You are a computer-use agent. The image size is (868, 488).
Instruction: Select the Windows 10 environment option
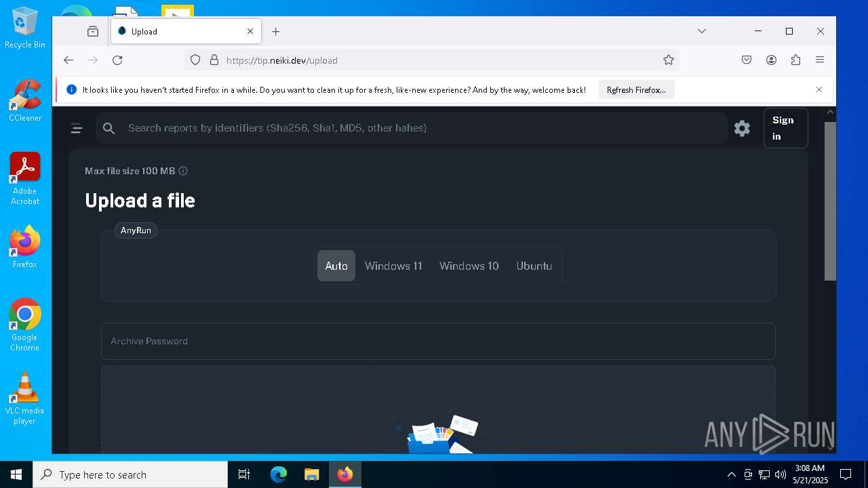pyautogui.click(x=469, y=266)
